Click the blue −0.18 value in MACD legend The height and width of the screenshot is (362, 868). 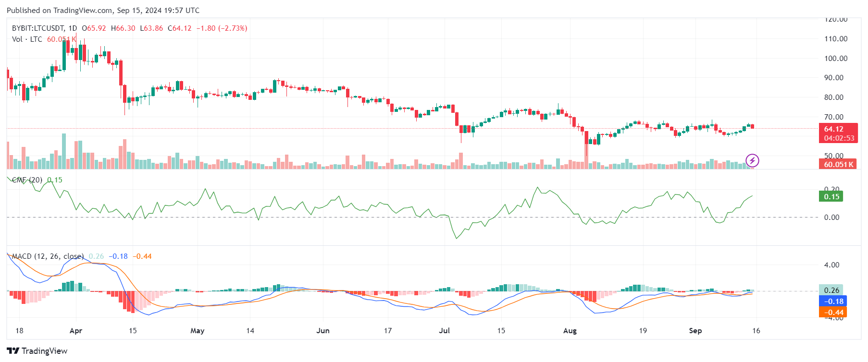tap(118, 256)
